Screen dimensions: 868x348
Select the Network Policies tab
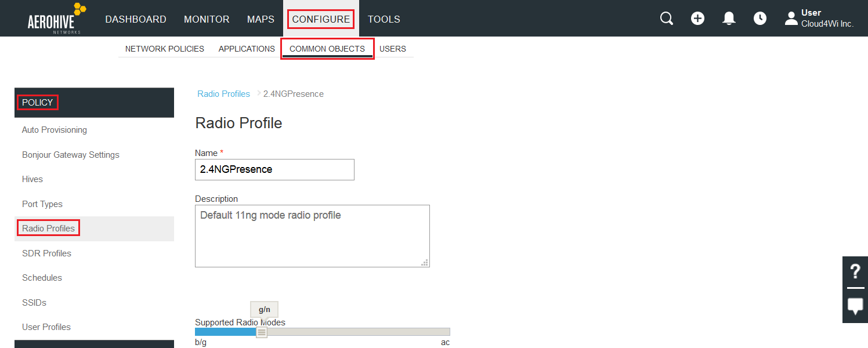[165, 49]
